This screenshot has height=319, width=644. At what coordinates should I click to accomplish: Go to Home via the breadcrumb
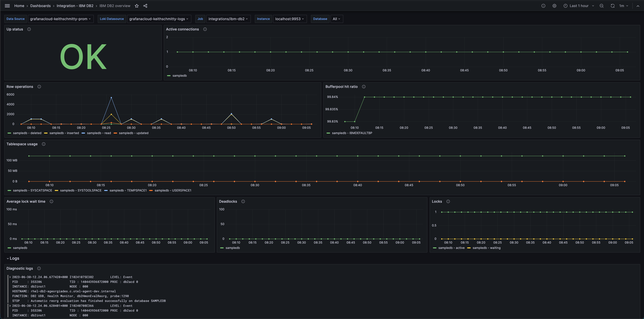19,6
